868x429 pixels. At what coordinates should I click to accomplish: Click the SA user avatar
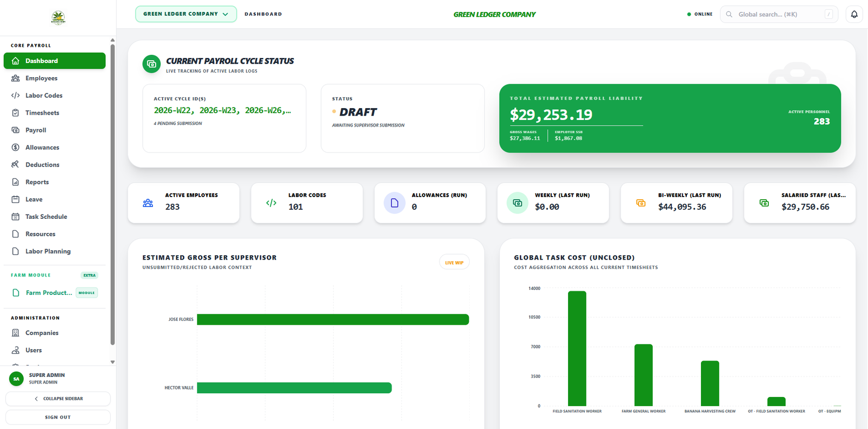coord(16,378)
